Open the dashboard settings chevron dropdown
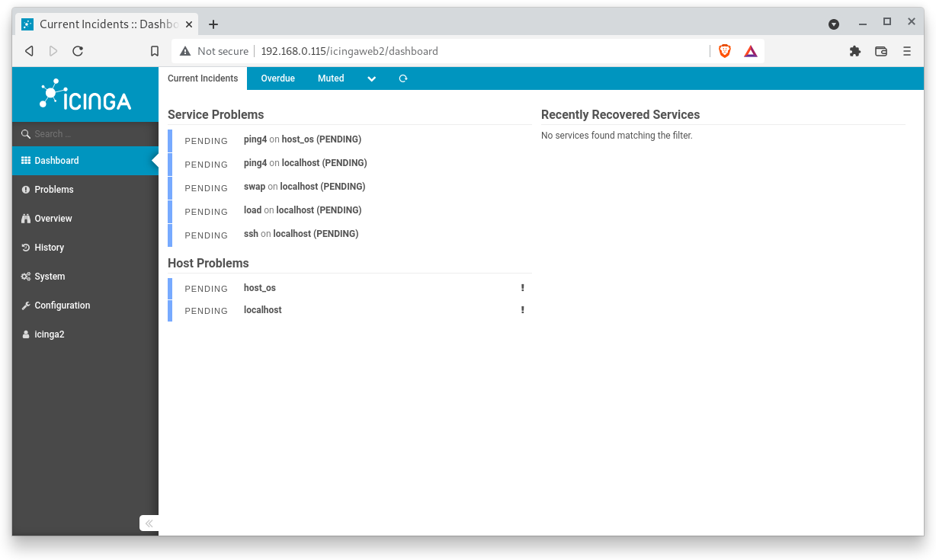This screenshot has height=560, width=936. tap(371, 78)
